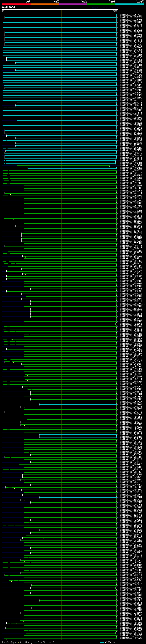This screenshot has width=146, height=644.
Task: Open hit UniRef100_Q84V49
Action: 131,593
